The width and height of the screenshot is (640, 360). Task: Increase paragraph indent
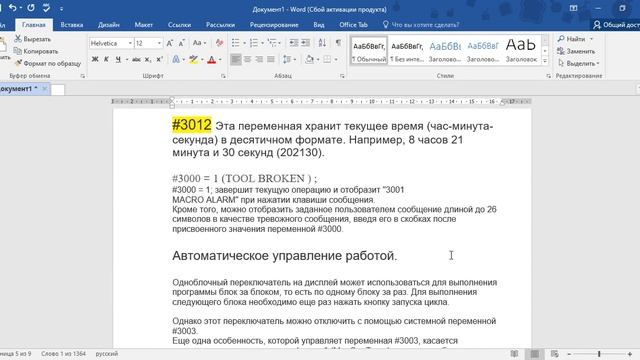(x=305, y=43)
